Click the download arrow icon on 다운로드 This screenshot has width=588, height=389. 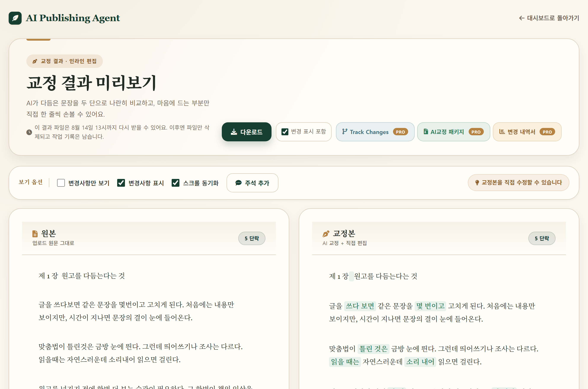tap(234, 132)
